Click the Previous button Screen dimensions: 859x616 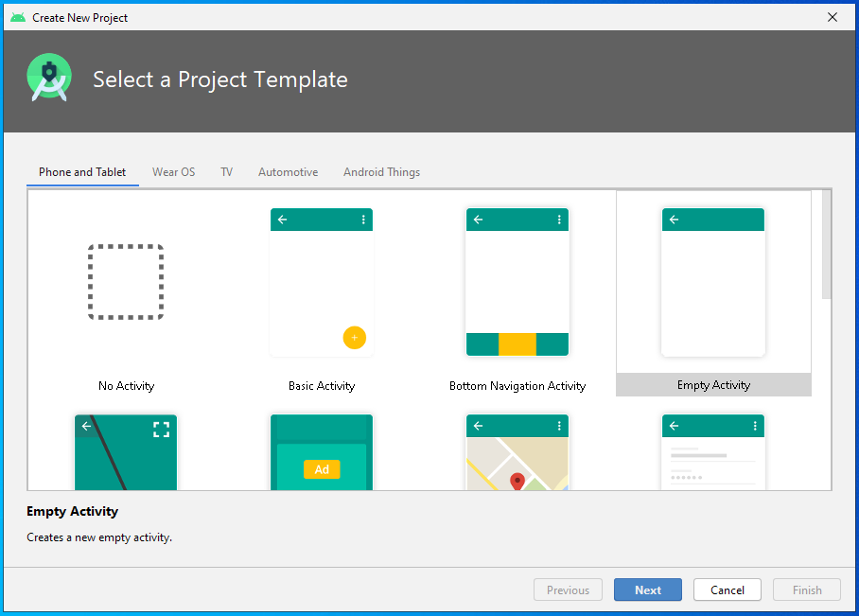point(568,590)
